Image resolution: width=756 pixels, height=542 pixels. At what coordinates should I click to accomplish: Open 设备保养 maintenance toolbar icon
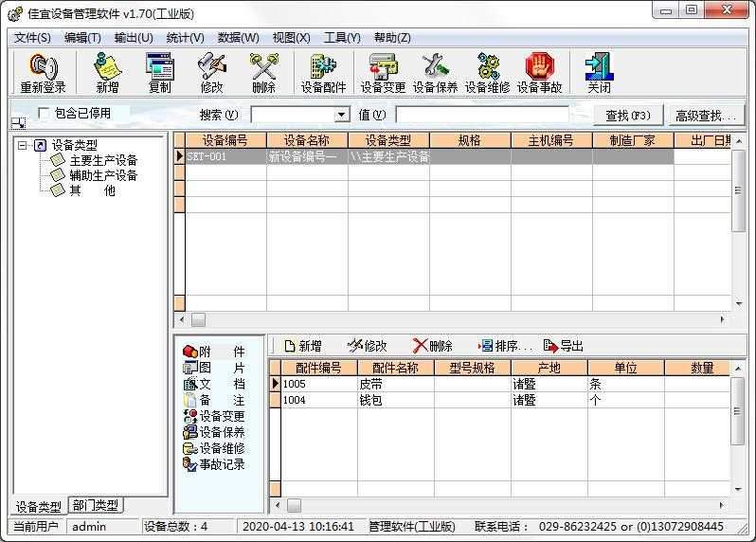(435, 72)
